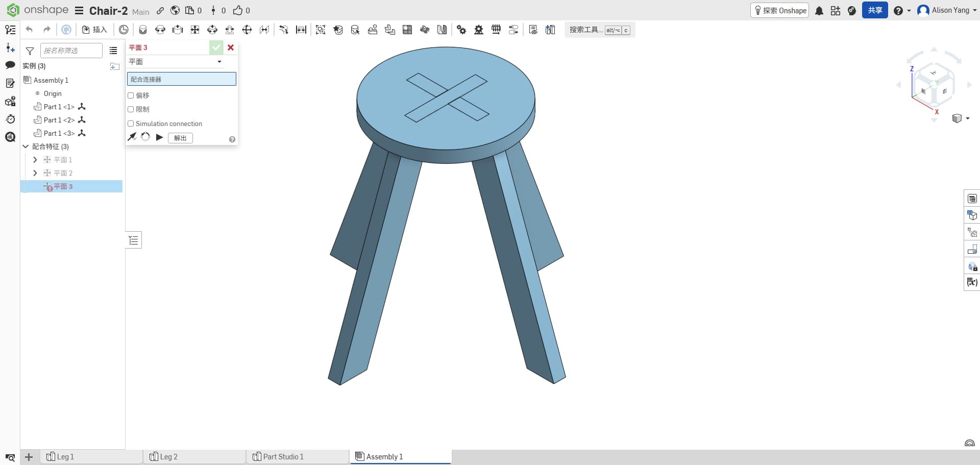Select the Tangent mate tool
The width and height of the screenshot is (980, 465).
[x=284, y=30]
